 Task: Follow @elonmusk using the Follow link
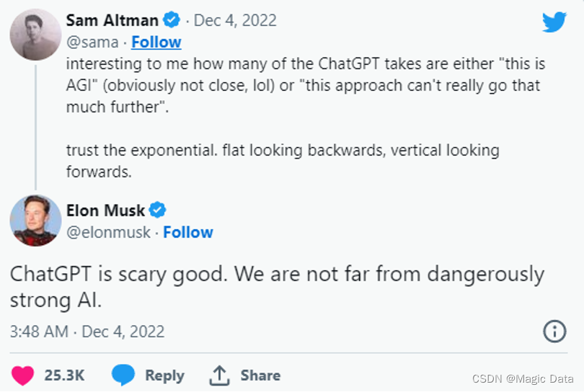(188, 232)
